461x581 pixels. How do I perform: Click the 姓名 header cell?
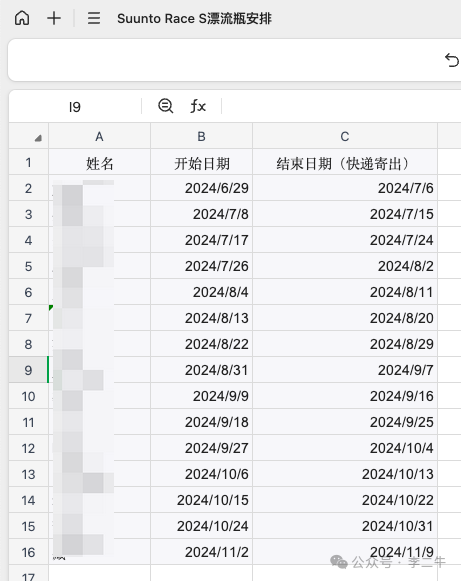(x=99, y=162)
